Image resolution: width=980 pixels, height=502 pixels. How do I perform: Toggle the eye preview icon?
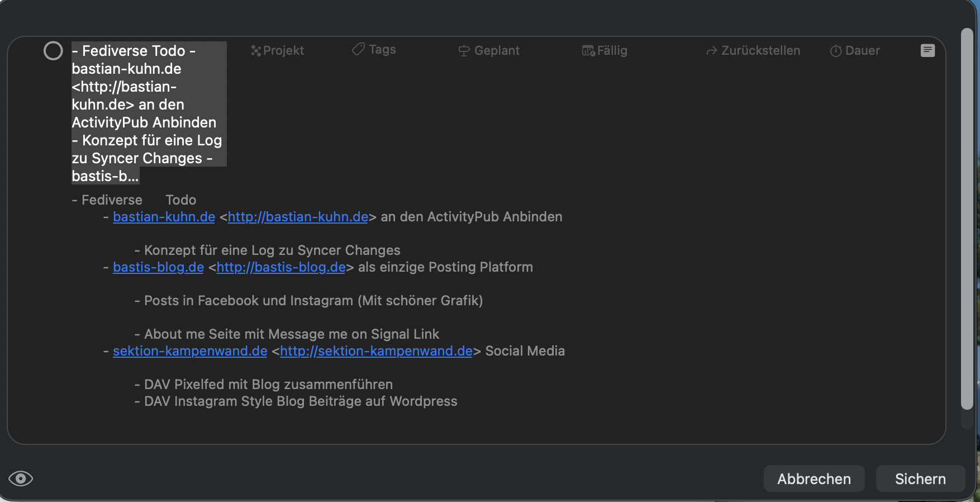click(21, 479)
